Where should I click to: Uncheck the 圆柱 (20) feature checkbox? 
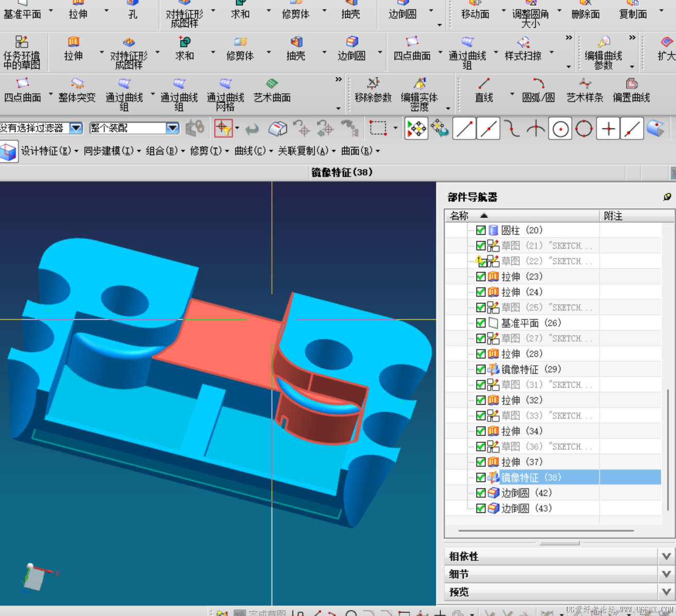coord(481,230)
